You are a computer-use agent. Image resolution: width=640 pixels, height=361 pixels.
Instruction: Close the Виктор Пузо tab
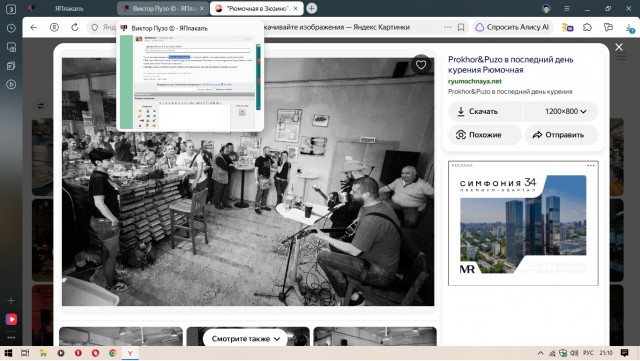(x=202, y=9)
